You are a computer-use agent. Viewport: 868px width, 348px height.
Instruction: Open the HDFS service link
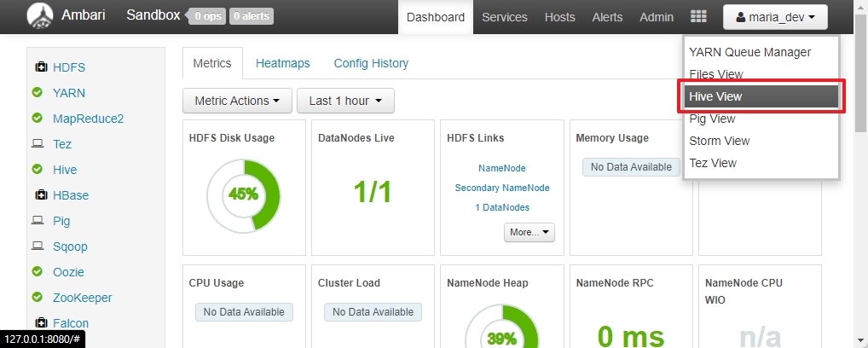click(69, 67)
